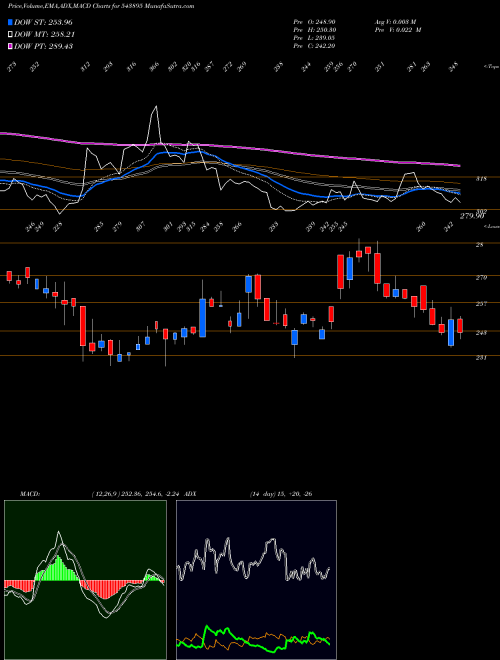This screenshot has height=660, width=500.
Task: Click the DOW ST value text
Action: [x=43, y=22]
